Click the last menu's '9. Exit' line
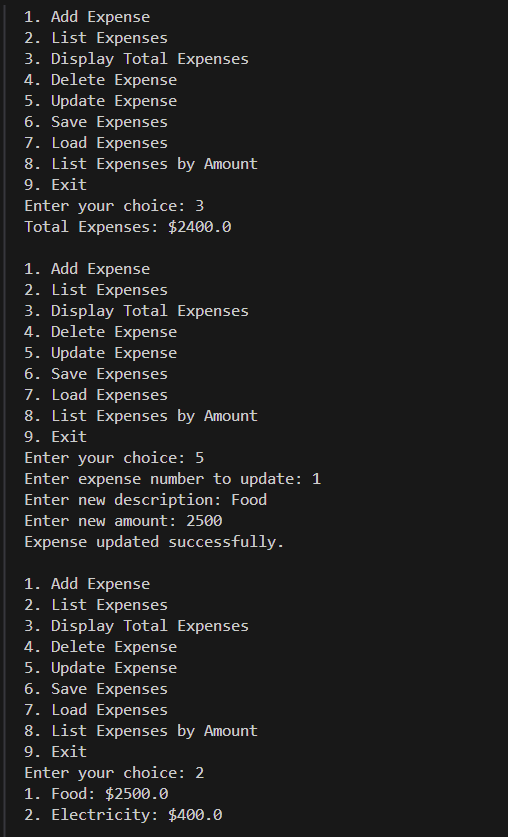The height and width of the screenshot is (837, 508). [55, 752]
